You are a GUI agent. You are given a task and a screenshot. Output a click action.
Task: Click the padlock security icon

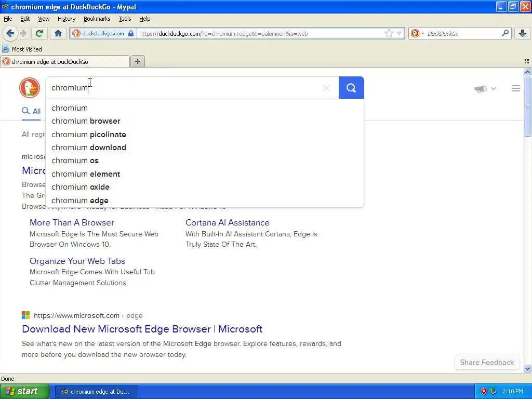[x=130, y=33]
